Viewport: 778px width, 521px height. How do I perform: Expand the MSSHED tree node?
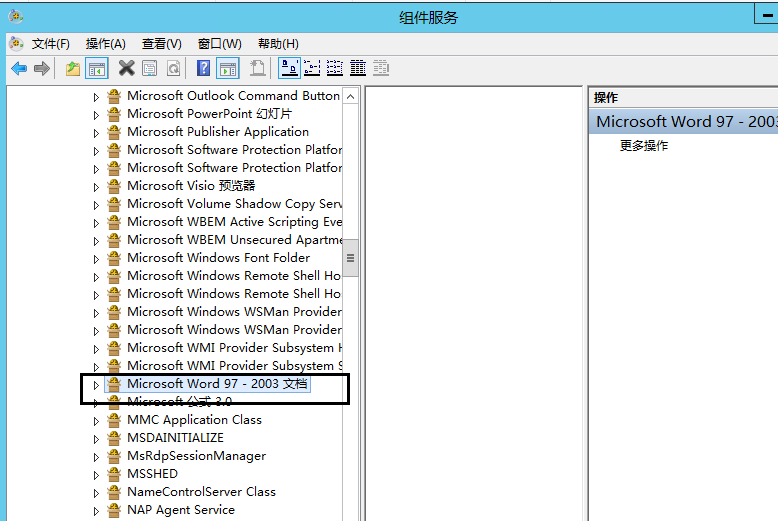pyautogui.click(x=96, y=475)
